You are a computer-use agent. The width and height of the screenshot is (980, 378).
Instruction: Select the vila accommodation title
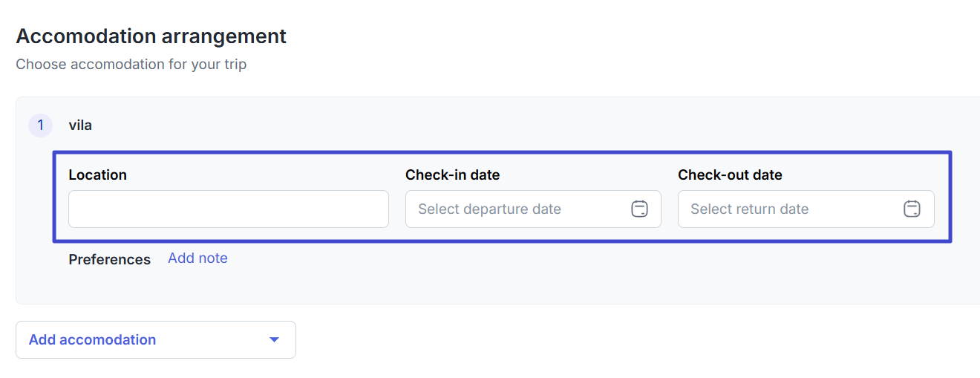pyautogui.click(x=80, y=125)
